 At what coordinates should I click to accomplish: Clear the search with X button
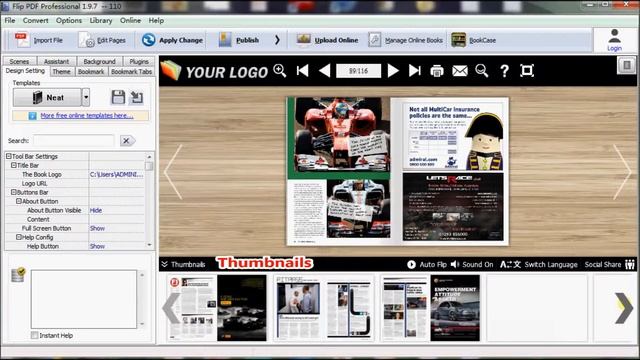[127, 141]
